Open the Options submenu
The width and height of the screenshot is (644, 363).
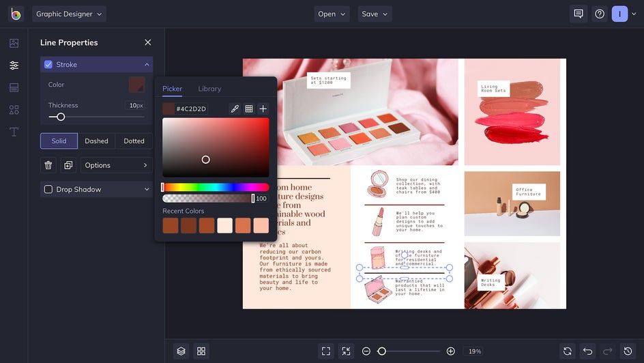click(x=116, y=165)
